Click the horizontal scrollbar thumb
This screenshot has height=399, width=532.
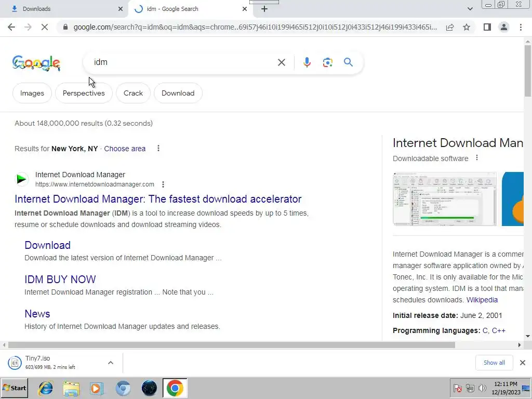point(231,345)
